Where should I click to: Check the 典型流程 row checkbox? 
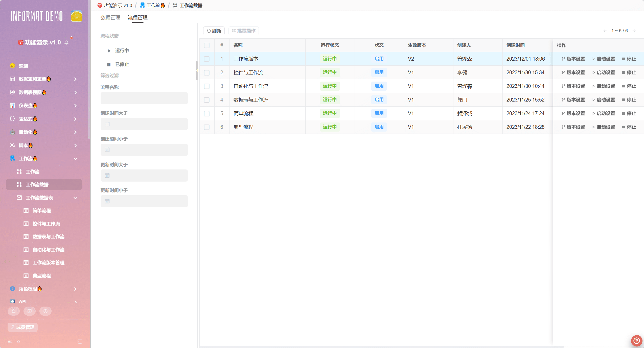[x=206, y=127]
